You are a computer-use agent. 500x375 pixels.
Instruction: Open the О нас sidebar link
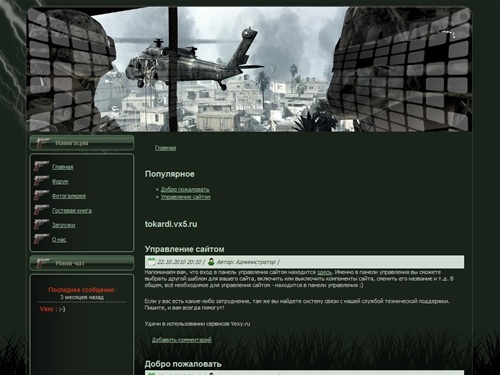point(59,240)
